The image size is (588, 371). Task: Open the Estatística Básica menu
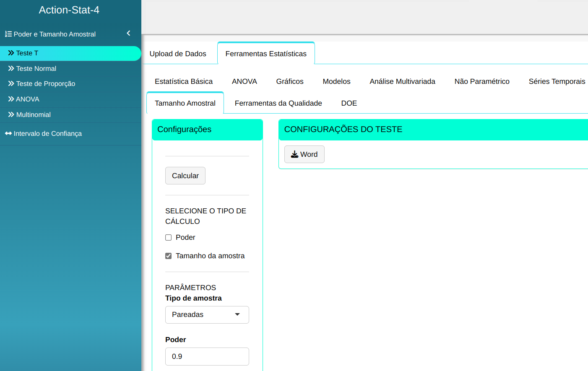click(x=183, y=81)
